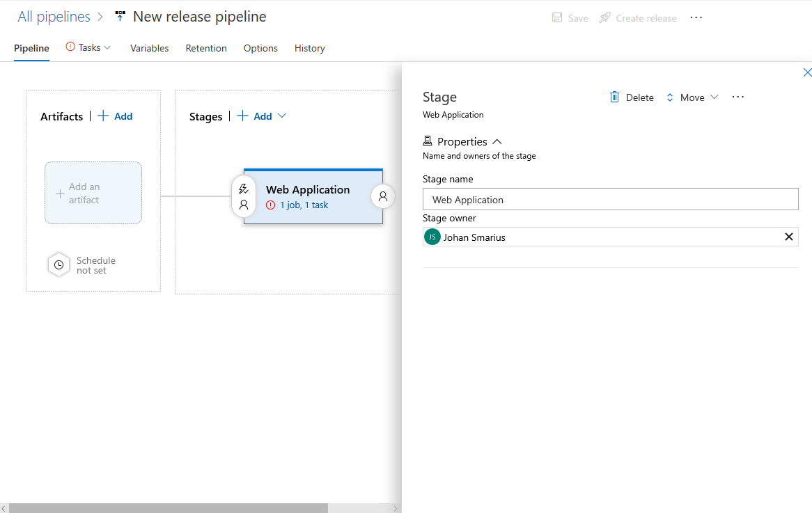Click inside the Stage name field
The width and height of the screenshot is (812, 513).
610,199
